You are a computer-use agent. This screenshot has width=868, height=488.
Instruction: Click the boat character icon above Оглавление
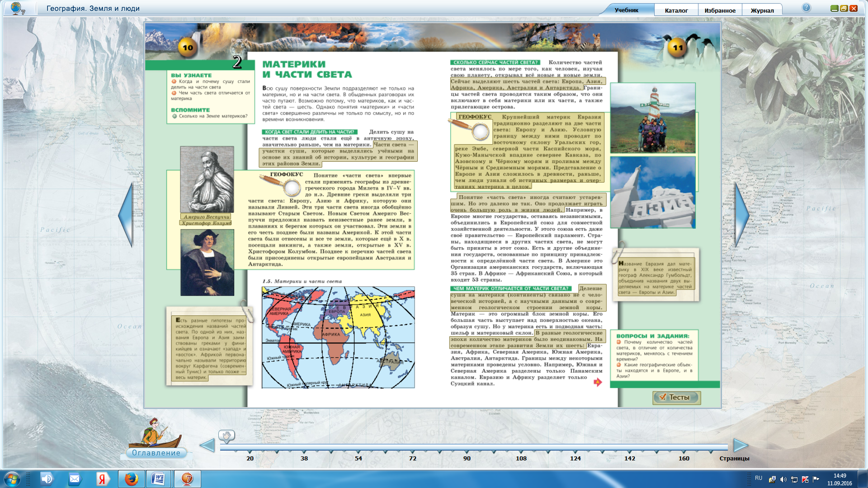point(155,432)
